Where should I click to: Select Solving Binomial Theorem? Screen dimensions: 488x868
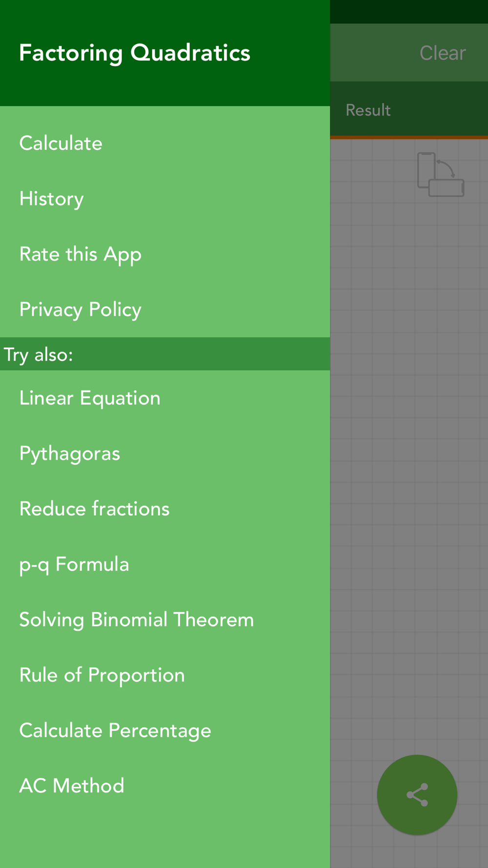[165, 620]
